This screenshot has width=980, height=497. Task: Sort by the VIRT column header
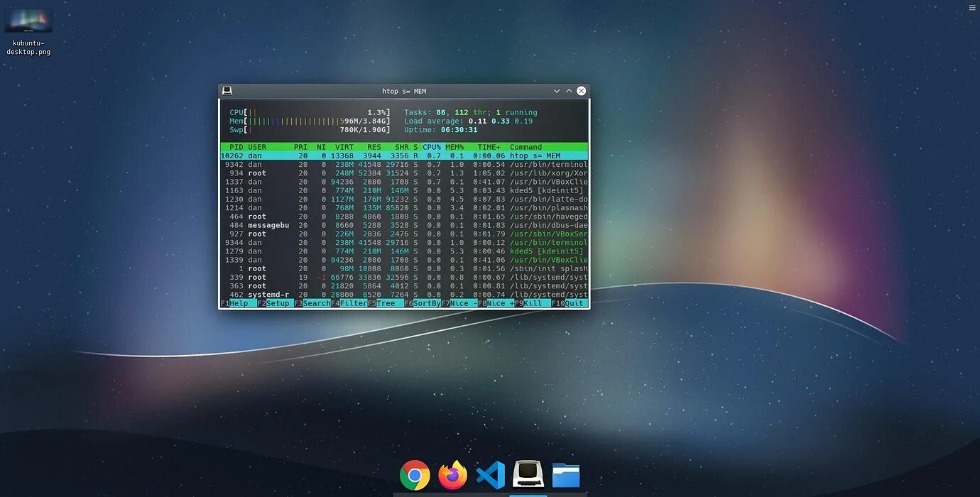click(344, 147)
